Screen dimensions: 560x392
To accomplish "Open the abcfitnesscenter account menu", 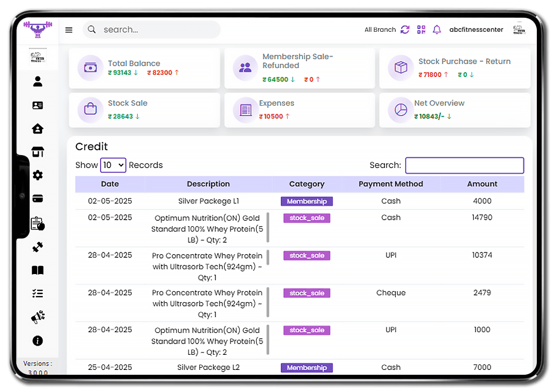I will (x=476, y=30).
